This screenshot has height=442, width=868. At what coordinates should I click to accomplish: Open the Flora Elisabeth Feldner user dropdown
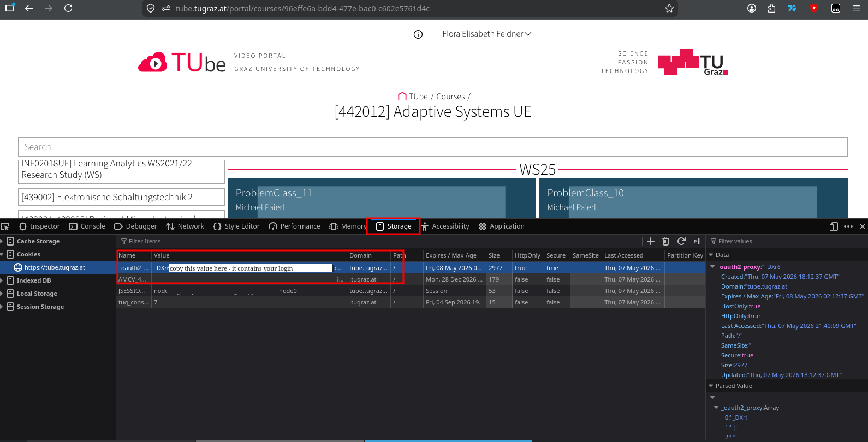coord(487,34)
